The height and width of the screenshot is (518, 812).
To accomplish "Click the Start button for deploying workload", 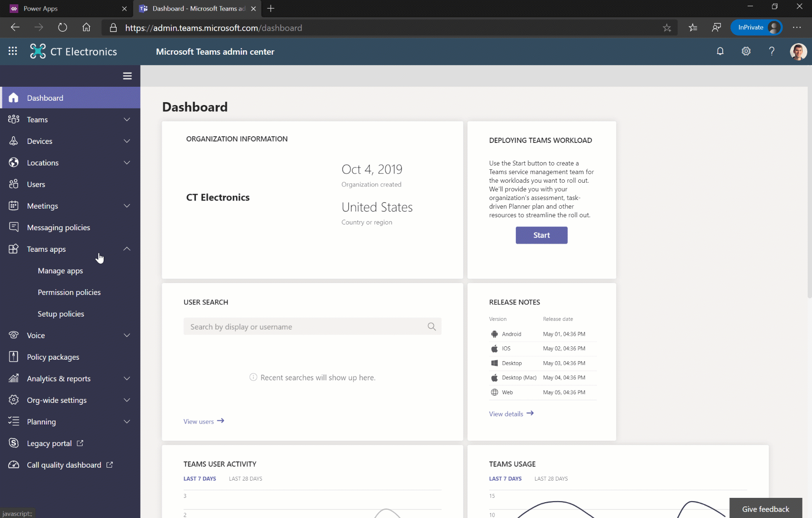I will pyautogui.click(x=541, y=235).
